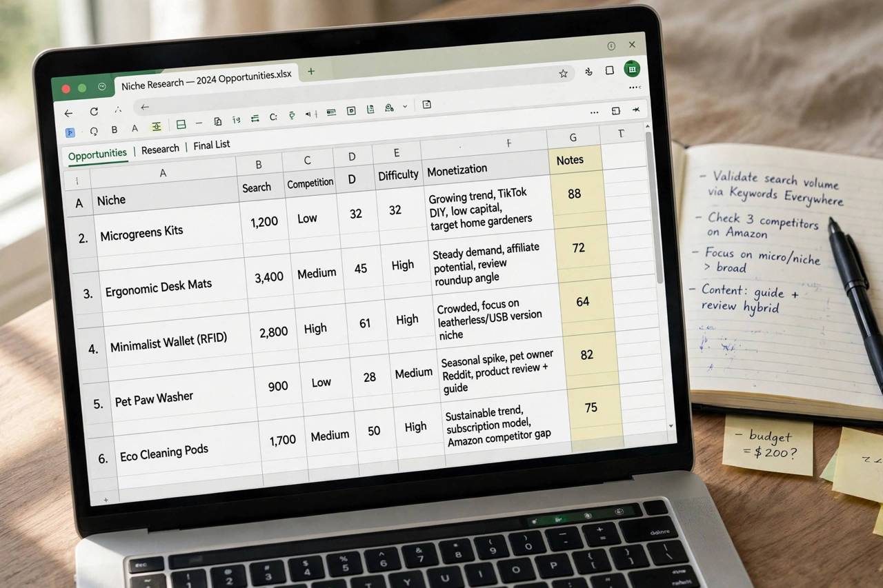883x588 pixels.
Task: Click the search value '3,400' cell
Action: pyautogui.click(x=269, y=277)
